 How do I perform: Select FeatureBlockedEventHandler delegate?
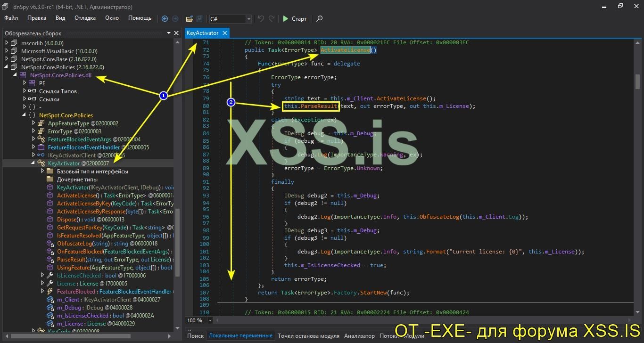tap(99, 147)
